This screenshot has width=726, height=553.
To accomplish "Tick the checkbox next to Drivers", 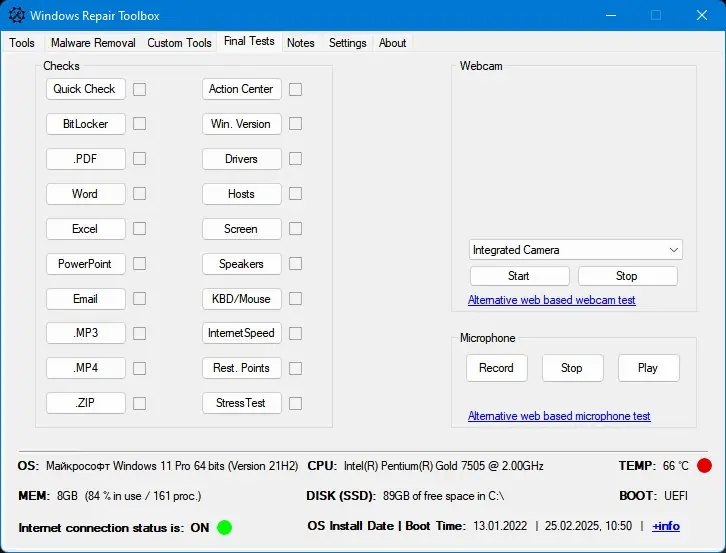I will [295, 159].
